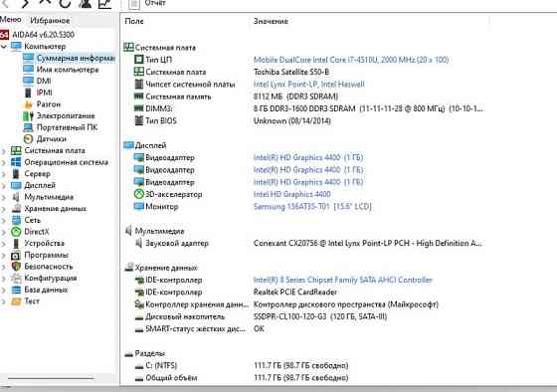
Task: Click the Программы tree icon
Action: point(16,255)
